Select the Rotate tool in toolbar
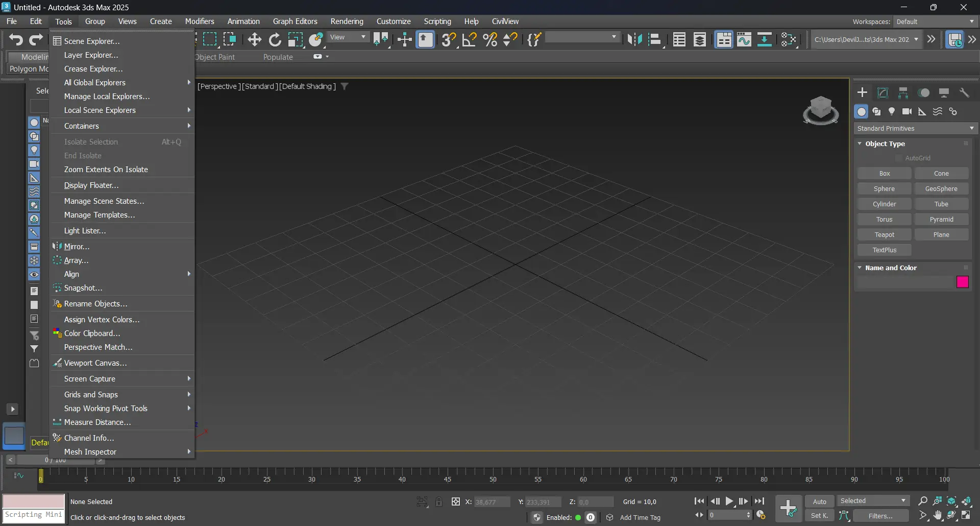This screenshot has width=980, height=526. click(275, 40)
